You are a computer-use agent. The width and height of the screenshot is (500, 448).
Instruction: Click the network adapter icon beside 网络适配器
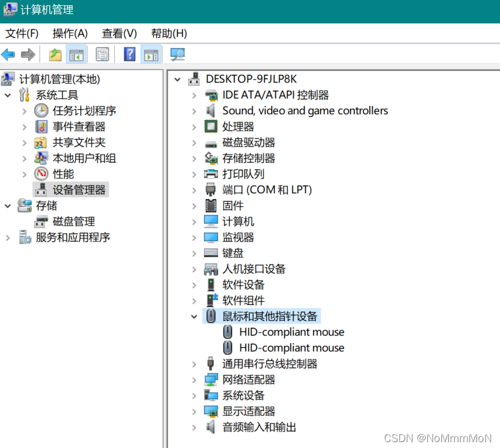coord(211,379)
